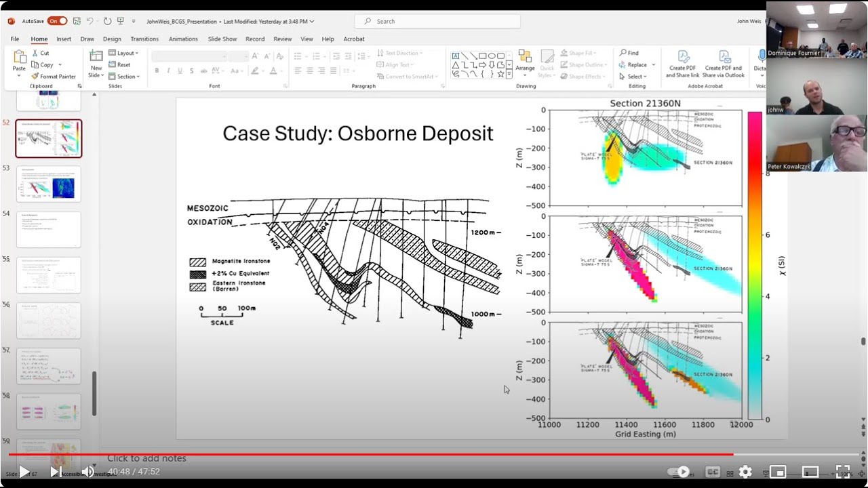Select the right arrow shape

[483, 65]
